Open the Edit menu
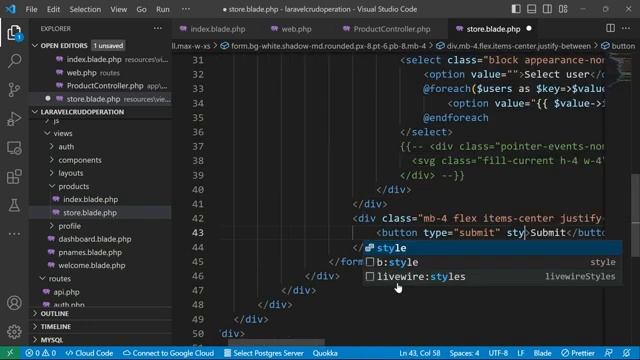Viewport: 640px width, 360px height. pos(53,9)
